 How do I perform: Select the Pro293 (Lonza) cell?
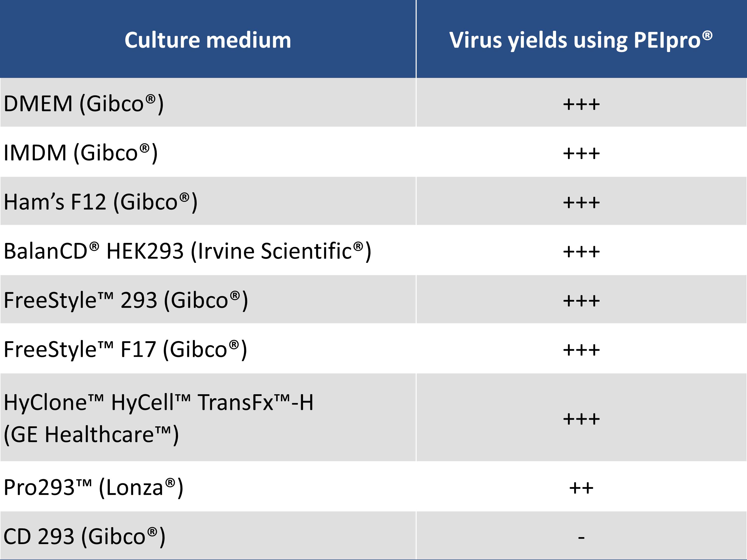pos(94,487)
